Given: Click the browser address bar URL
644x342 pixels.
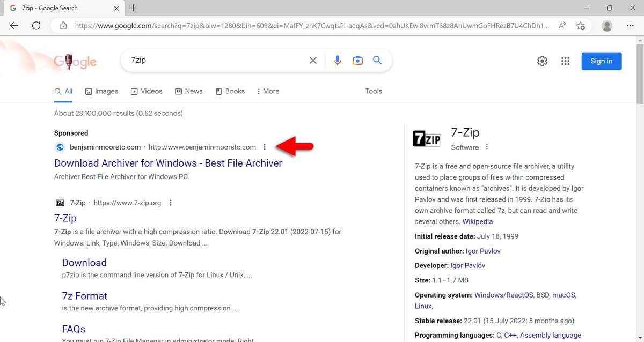Looking at the screenshot, I should 312,25.
